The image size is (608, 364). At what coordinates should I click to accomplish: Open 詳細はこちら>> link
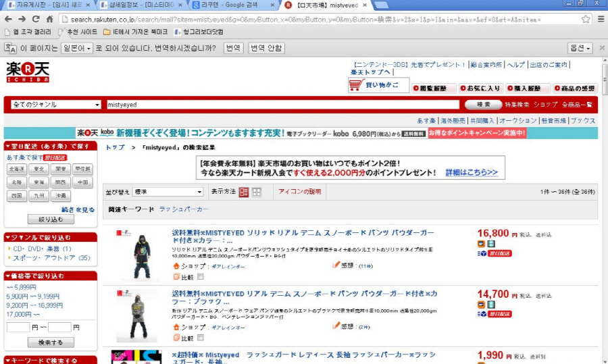[x=472, y=172]
